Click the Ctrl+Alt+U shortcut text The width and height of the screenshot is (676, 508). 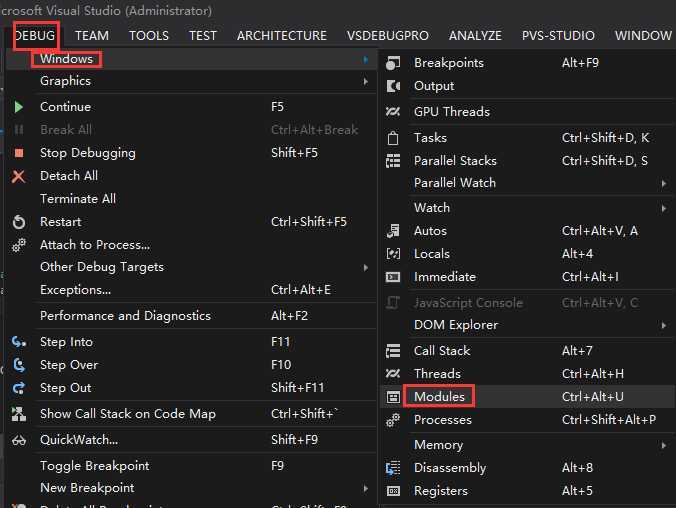(x=592, y=397)
